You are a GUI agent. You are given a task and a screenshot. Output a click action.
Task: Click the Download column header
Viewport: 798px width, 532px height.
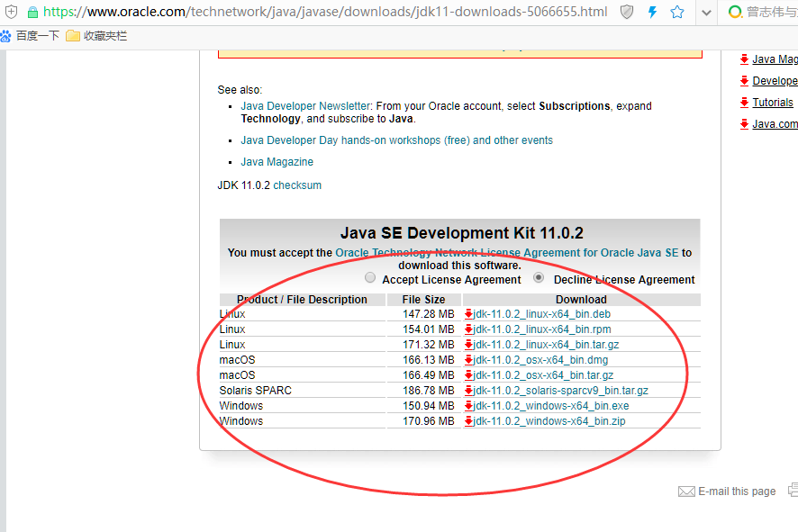pos(581,300)
